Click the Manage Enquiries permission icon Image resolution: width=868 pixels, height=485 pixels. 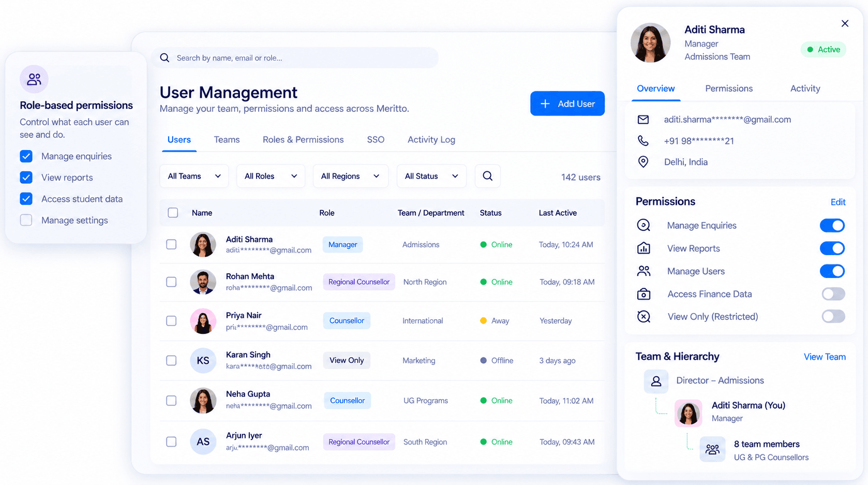click(643, 225)
